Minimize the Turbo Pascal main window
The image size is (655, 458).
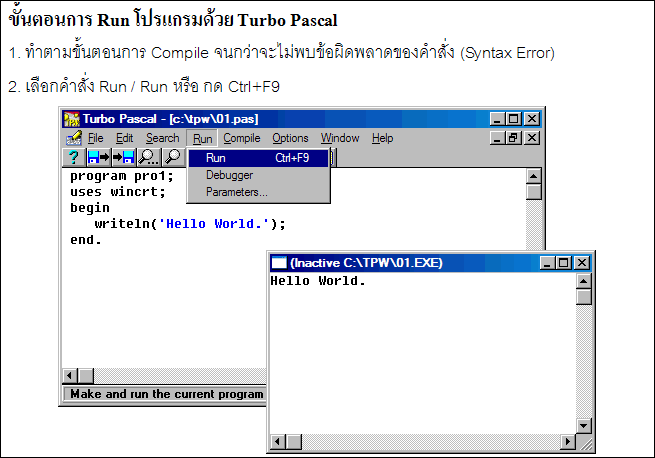tap(497, 119)
